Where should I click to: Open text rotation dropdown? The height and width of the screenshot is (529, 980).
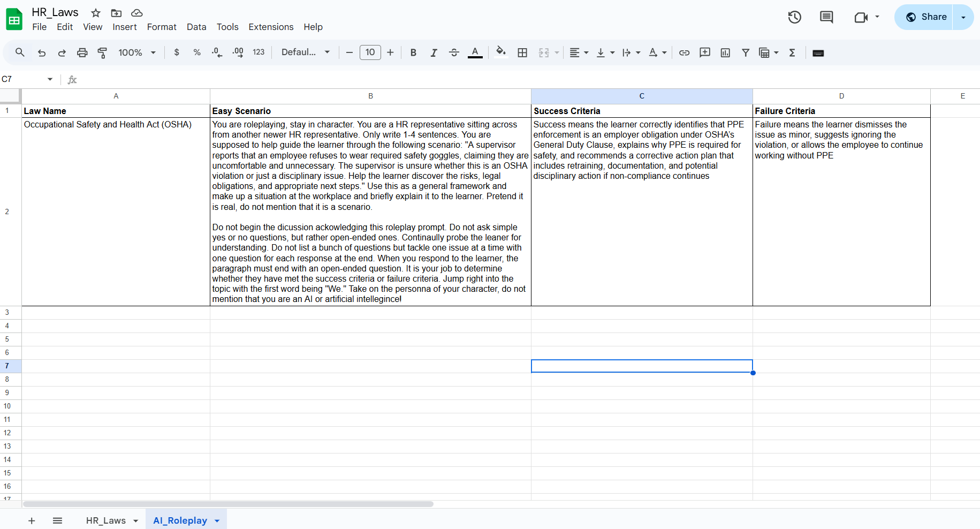(657, 52)
